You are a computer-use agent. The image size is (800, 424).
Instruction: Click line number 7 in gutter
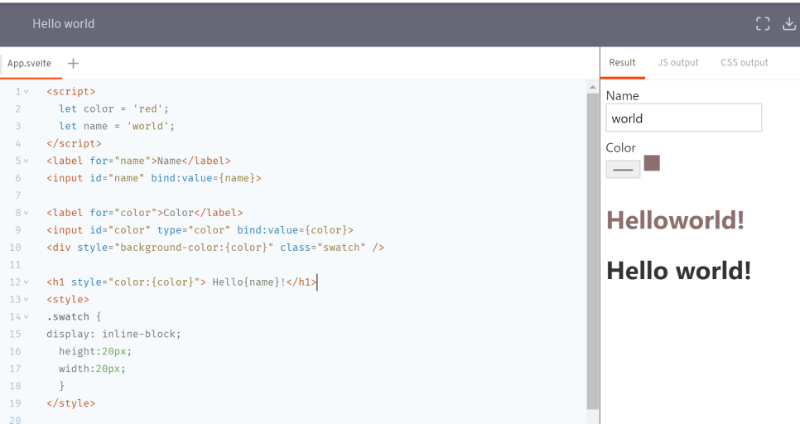click(x=18, y=196)
